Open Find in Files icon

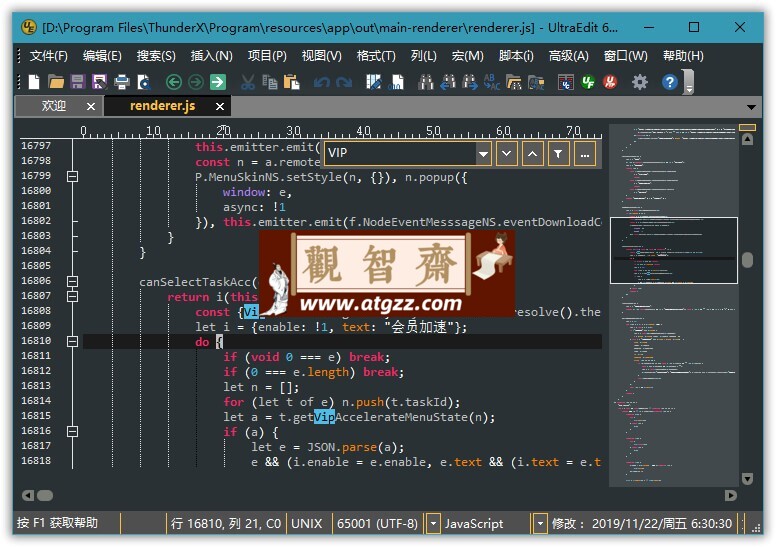pyautogui.click(x=514, y=82)
